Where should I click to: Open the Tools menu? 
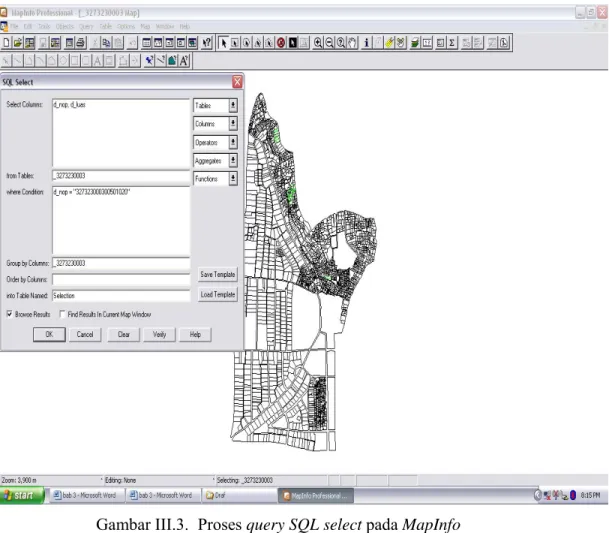pyautogui.click(x=44, y=26)
